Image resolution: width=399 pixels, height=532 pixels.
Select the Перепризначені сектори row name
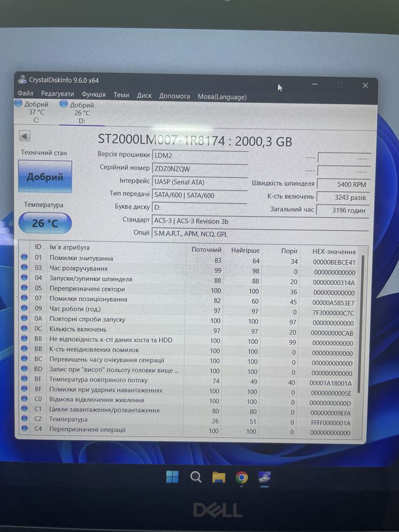pyautogui.click(x=87, y=289)
